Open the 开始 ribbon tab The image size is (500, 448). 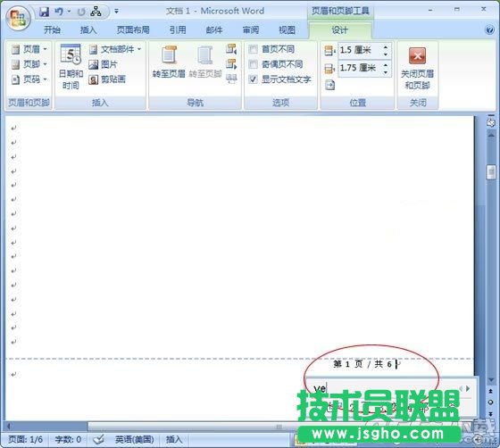(52, 30)
